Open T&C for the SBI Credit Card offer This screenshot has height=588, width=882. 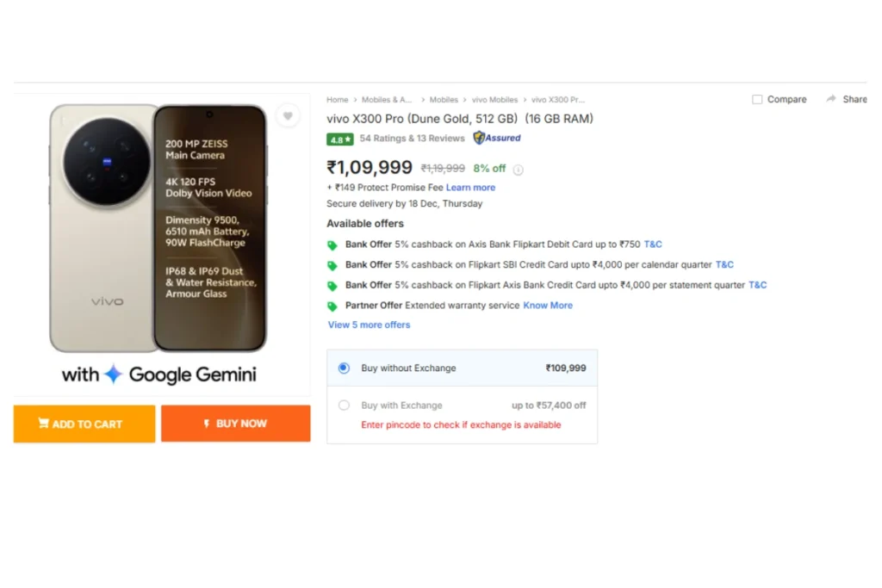(x=724, y=265)
